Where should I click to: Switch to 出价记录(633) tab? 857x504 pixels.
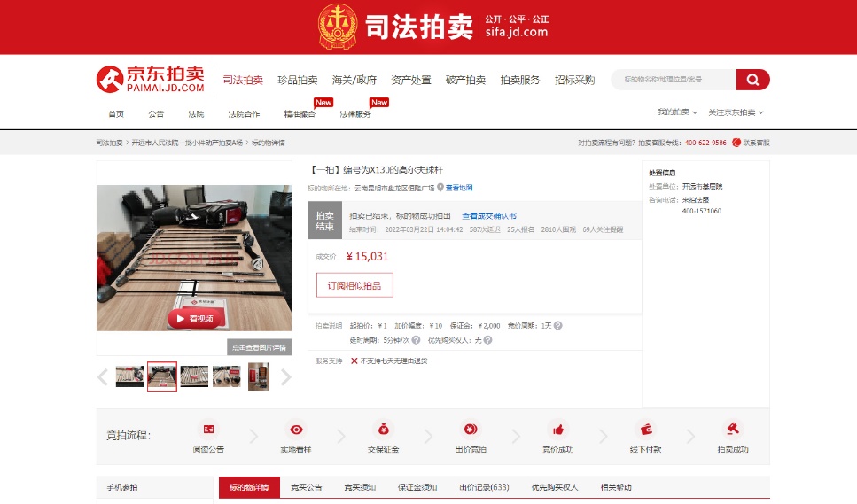[x=484, y=487]
